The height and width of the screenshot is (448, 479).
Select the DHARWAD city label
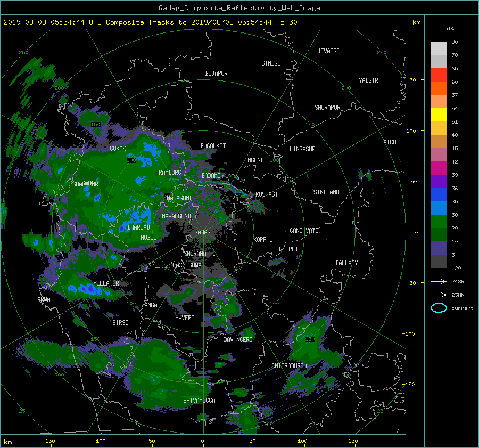click(x=138, y=227)
